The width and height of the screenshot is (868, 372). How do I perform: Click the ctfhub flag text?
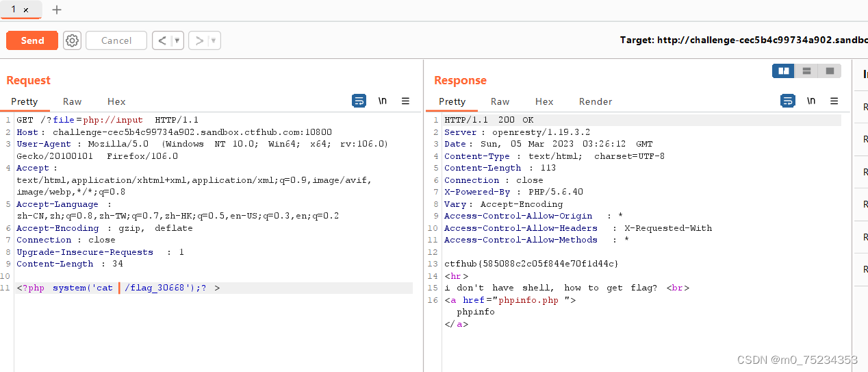click(531, 264)
